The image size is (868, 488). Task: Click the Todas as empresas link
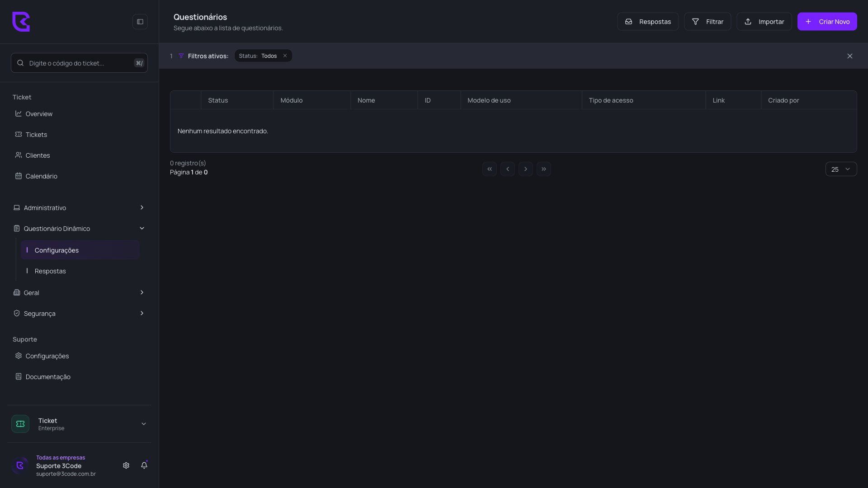tap(61, 458)
